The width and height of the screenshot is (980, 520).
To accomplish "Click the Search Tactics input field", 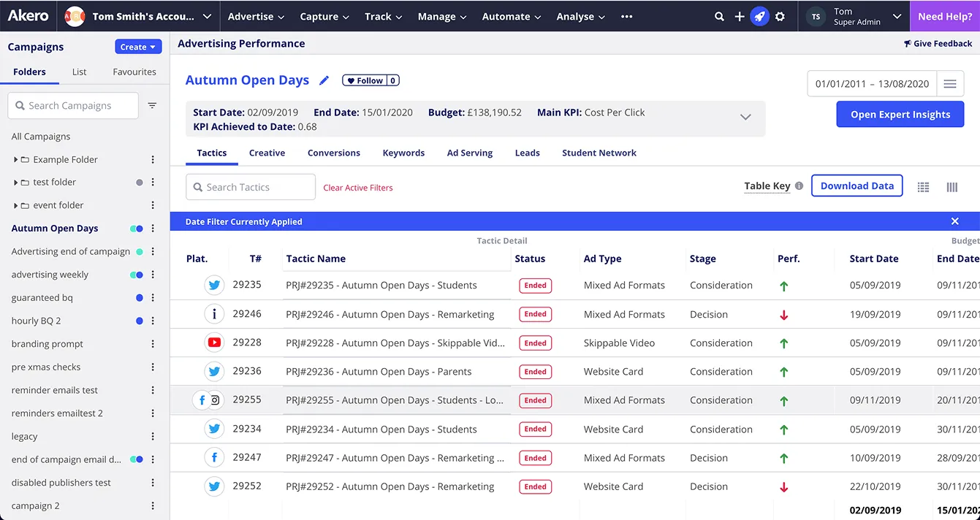I will click(x=251, y=187).
